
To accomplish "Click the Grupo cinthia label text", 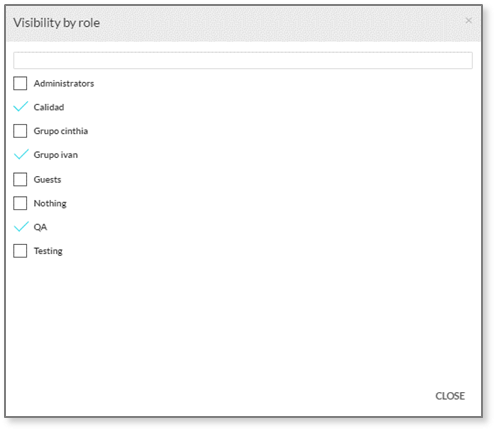I will point(61,131).
